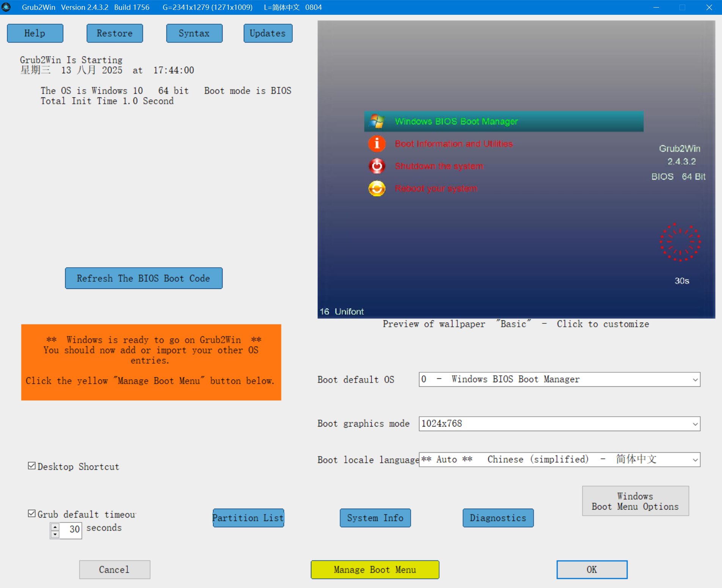Click the Restore button

tap(115, 33)
